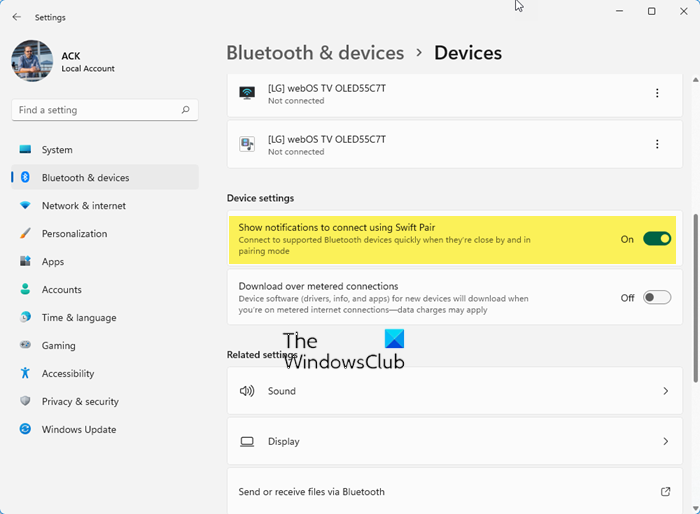Click the Sound speaker icon
The width and height of the screenshot is (700, 514).
pyautogui.click(x=247, y=391)
